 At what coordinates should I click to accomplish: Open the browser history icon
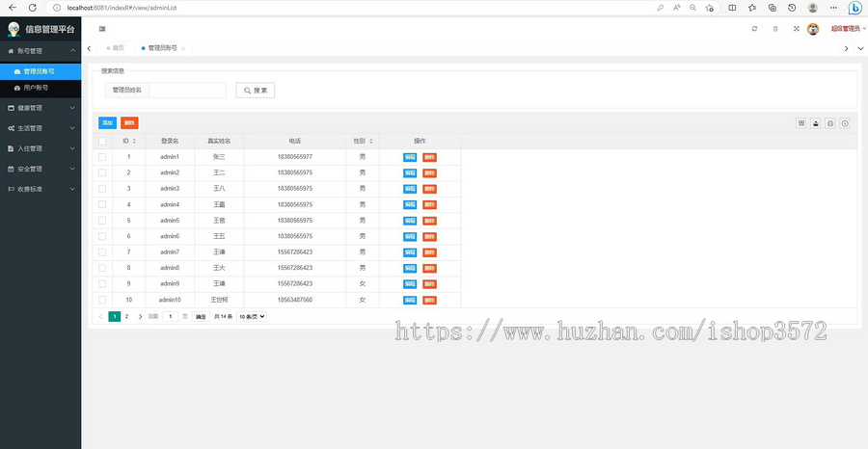click(x=792, y=8)
